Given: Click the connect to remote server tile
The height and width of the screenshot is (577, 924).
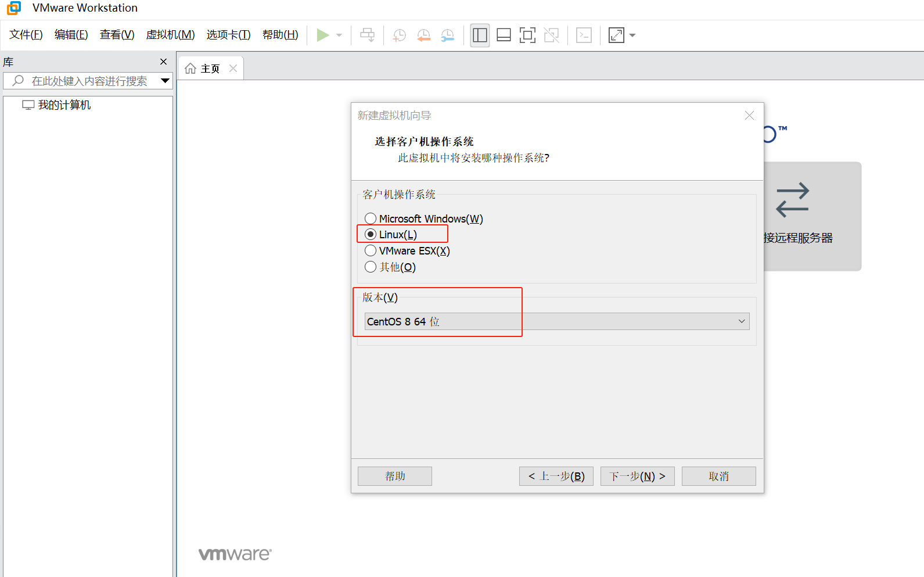Looking at the screenshot, I should coord(812,216).
